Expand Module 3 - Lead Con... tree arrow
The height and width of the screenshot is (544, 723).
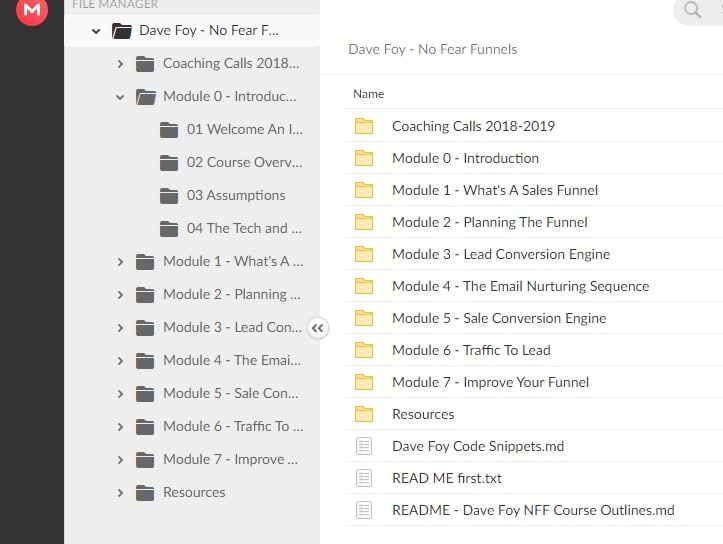coord(120,327)
